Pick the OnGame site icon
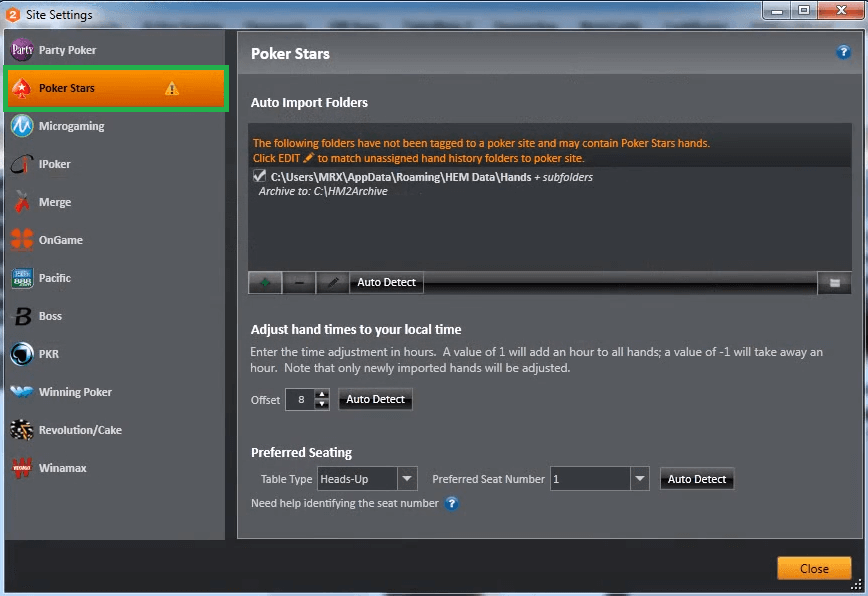This screenshot has height=596, width=868. click(x=22, y=240)
